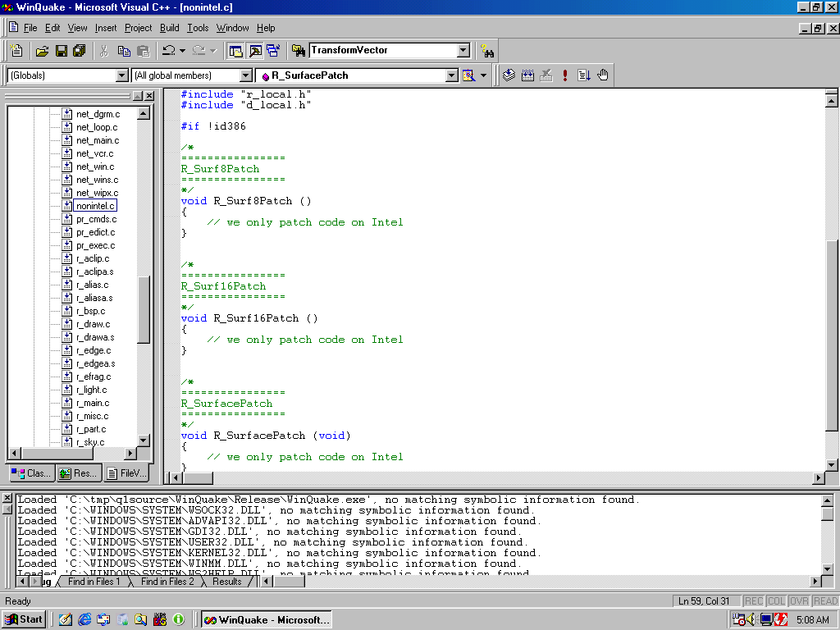Insert a breakpoint using the hand icon
840x630 pixels.
[x=603, y=75]
